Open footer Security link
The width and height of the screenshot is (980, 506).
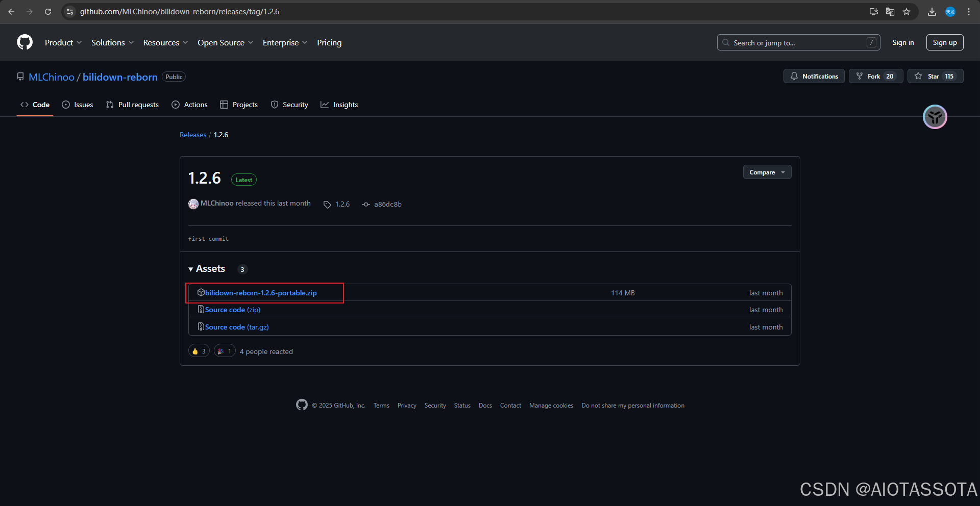[435, 406]
